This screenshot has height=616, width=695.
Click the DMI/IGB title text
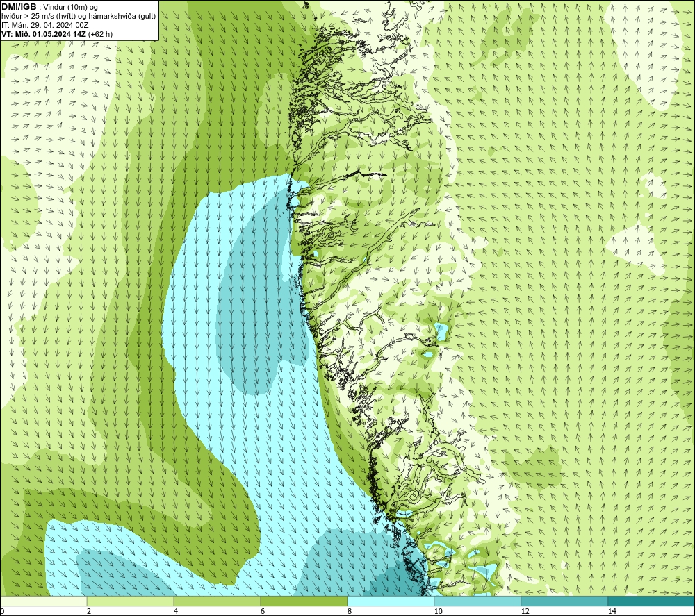click(19, 7)
